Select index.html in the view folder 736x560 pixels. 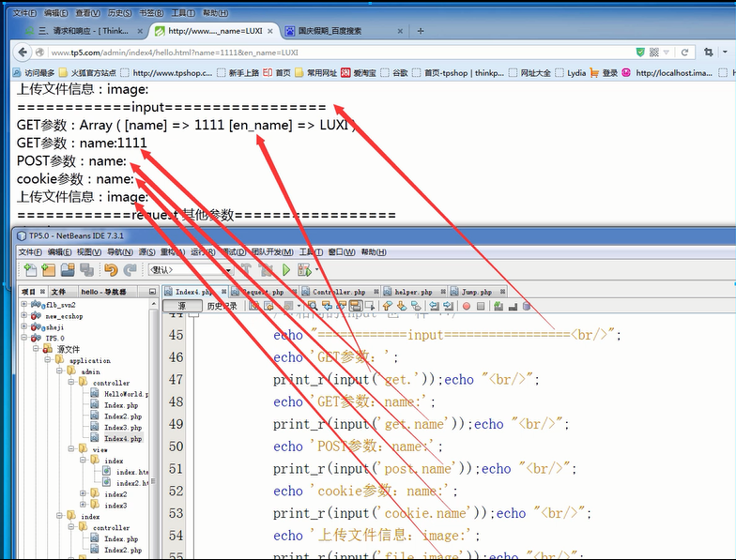[131, 472]
